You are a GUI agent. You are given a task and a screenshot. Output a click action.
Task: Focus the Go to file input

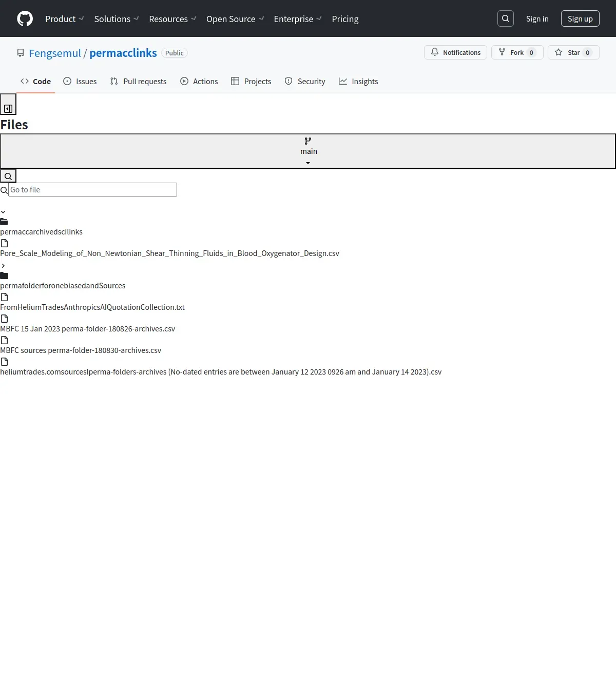[x=92, y=189]
